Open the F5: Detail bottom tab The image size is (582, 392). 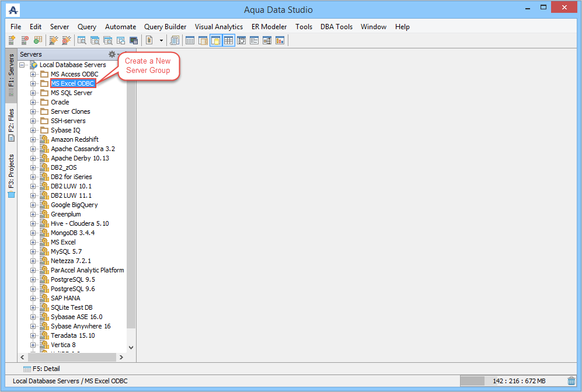(x=41, y=369)
